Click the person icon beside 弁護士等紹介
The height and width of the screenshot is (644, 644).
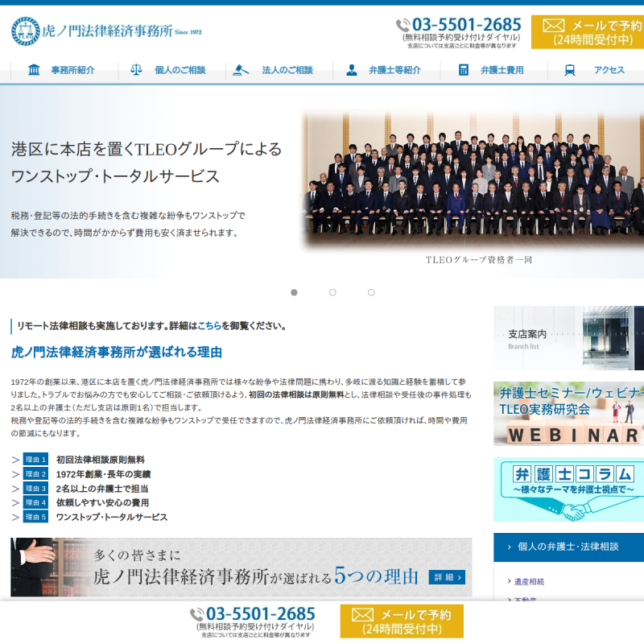(352, 70)
